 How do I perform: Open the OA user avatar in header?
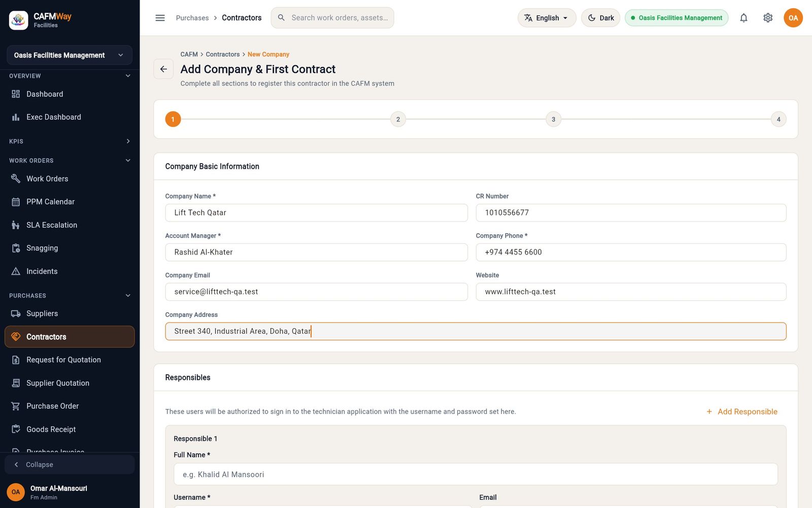(793, 18)
